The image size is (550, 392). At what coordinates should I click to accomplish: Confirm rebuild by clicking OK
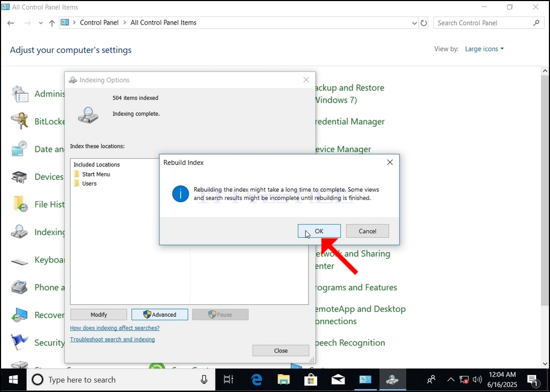(319, 231)
